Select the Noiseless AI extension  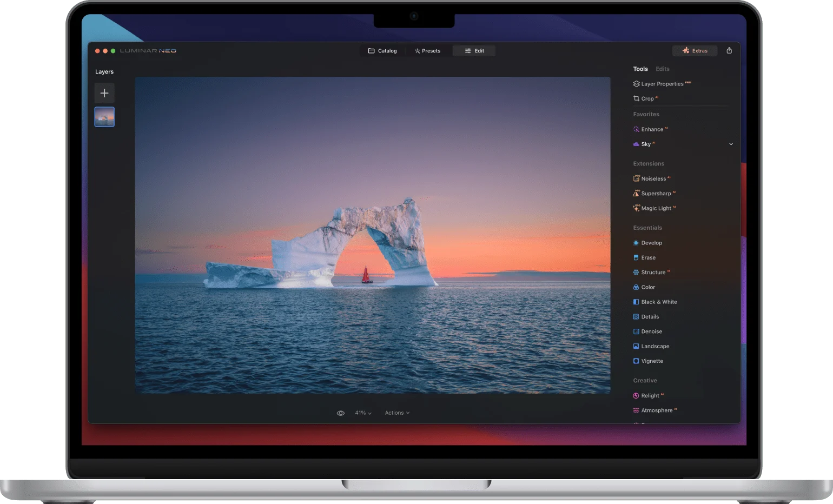655,178
